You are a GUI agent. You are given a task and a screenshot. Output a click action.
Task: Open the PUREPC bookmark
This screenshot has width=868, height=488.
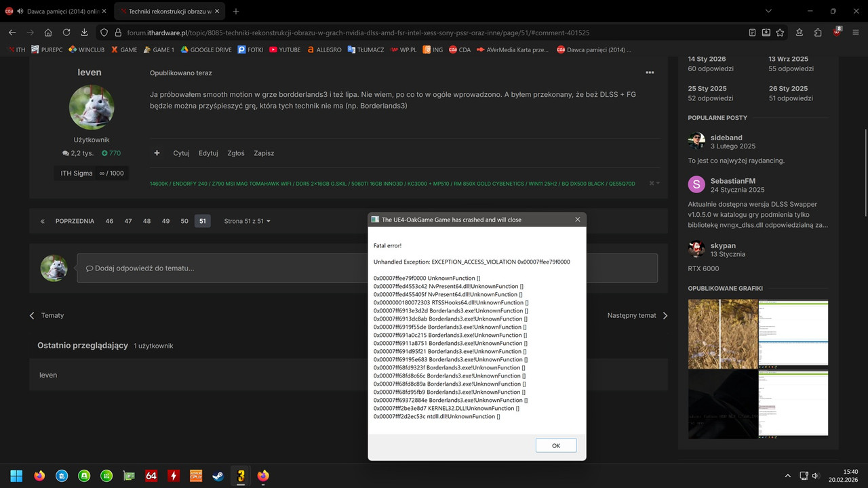[47, 49]
